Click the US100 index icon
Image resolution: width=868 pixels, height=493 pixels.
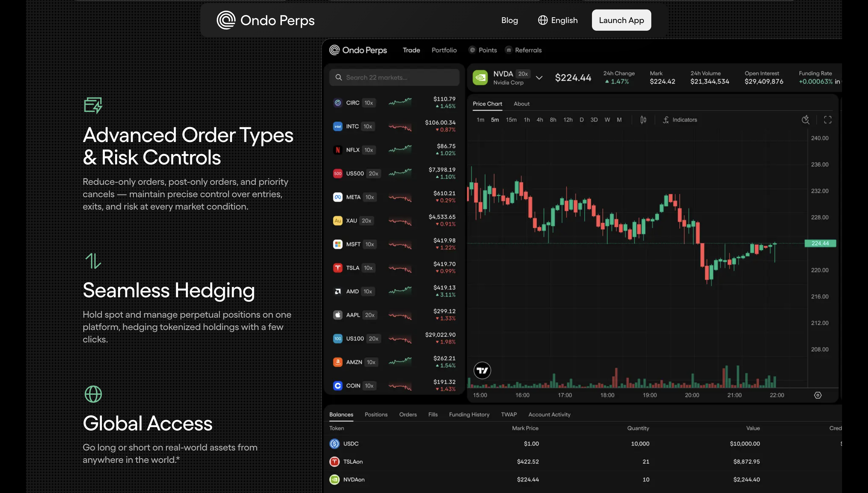pos(337,339)
